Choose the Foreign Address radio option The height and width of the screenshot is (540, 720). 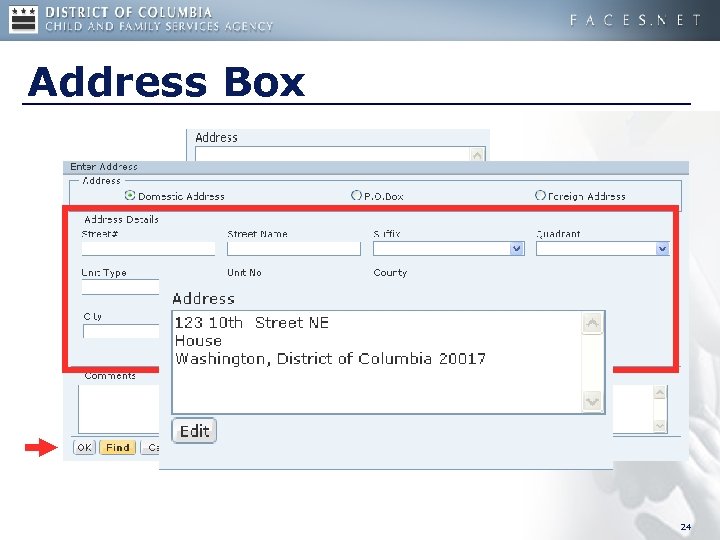tap(540, 196)
